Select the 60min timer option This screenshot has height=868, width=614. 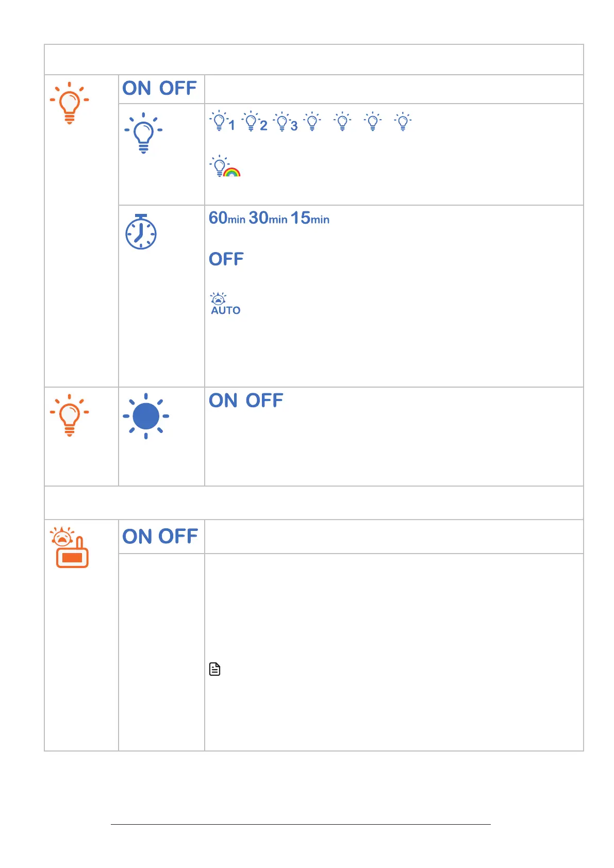(x=227, y=218)
